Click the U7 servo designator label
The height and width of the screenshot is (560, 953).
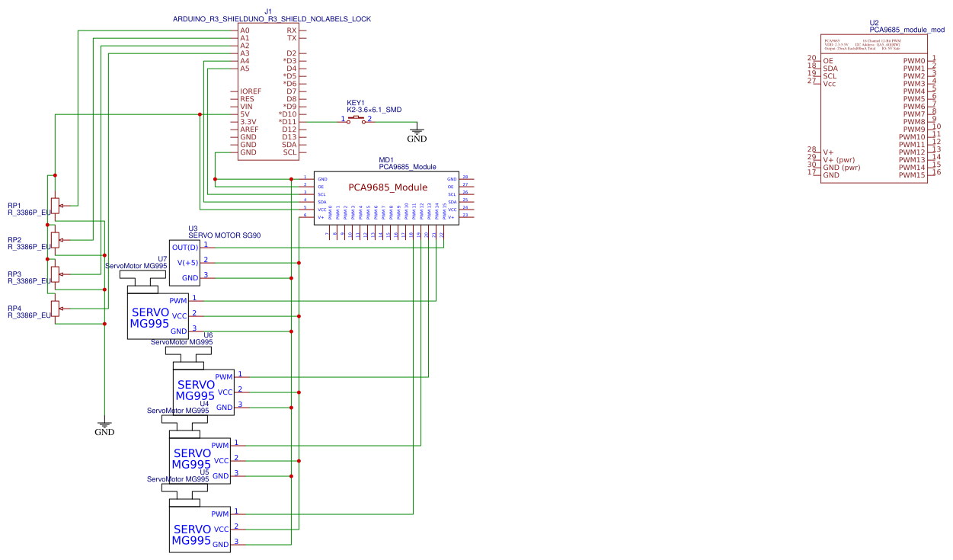(162, 258)
